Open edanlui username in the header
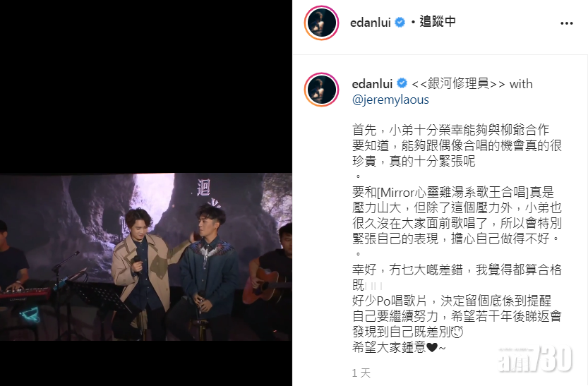The width and height of the screenshot is (588, 386). 371,23
